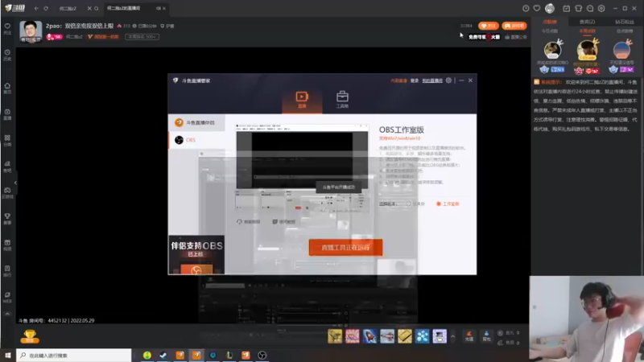Click the 充值 recharge icon

(x=469, y=336)
